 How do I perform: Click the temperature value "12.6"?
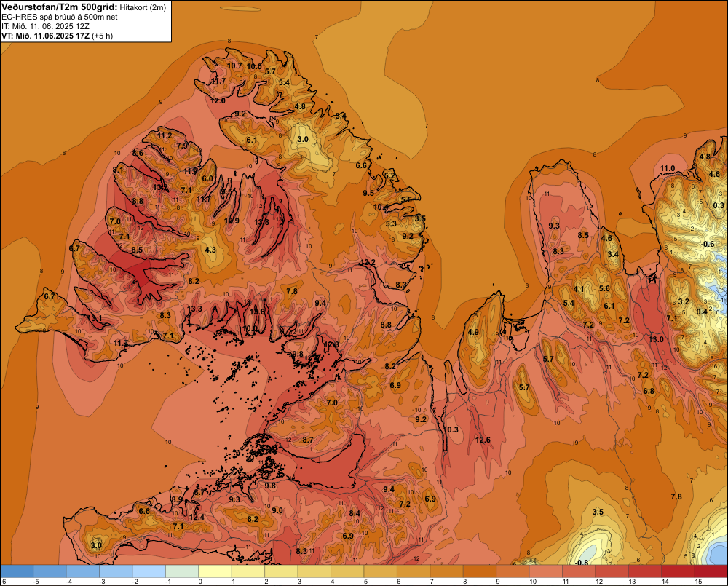pos(483,440)
